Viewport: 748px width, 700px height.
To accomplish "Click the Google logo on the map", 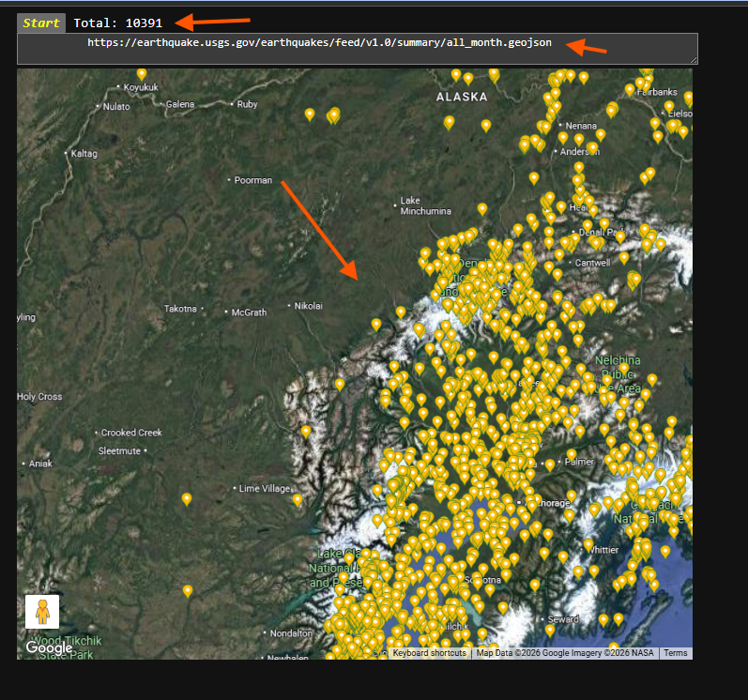I will 49,647.
